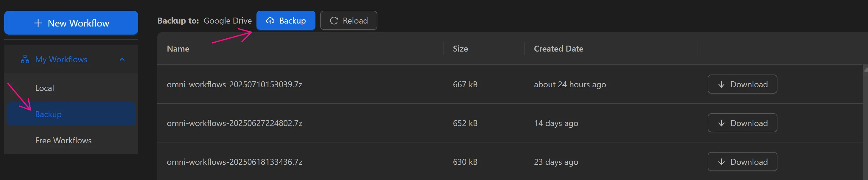Screen dimensions: 868x180
Task: Click the Created Date column header
Action: tap(558, 49)
